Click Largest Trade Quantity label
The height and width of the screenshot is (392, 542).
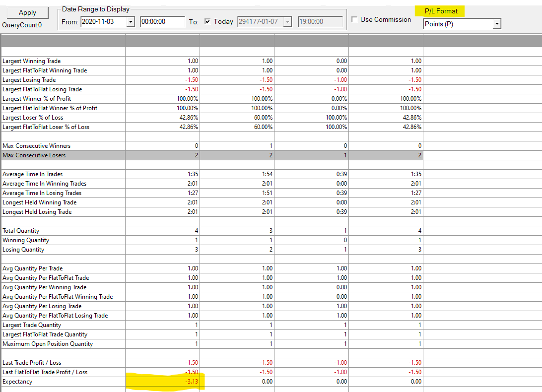pyautogui.click(x=32, y=325)
